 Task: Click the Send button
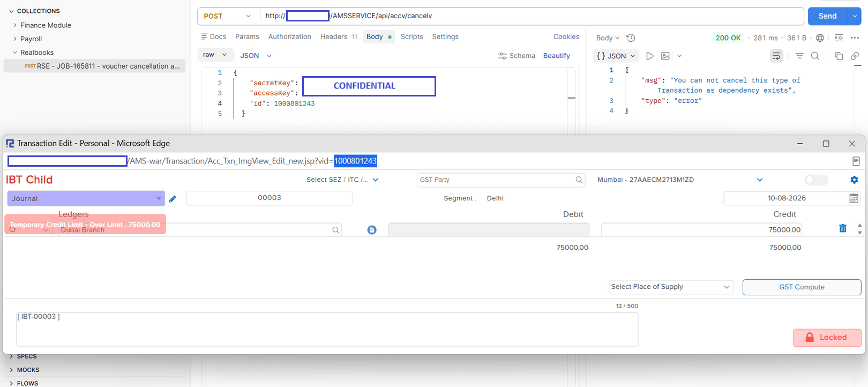[827, 16]
